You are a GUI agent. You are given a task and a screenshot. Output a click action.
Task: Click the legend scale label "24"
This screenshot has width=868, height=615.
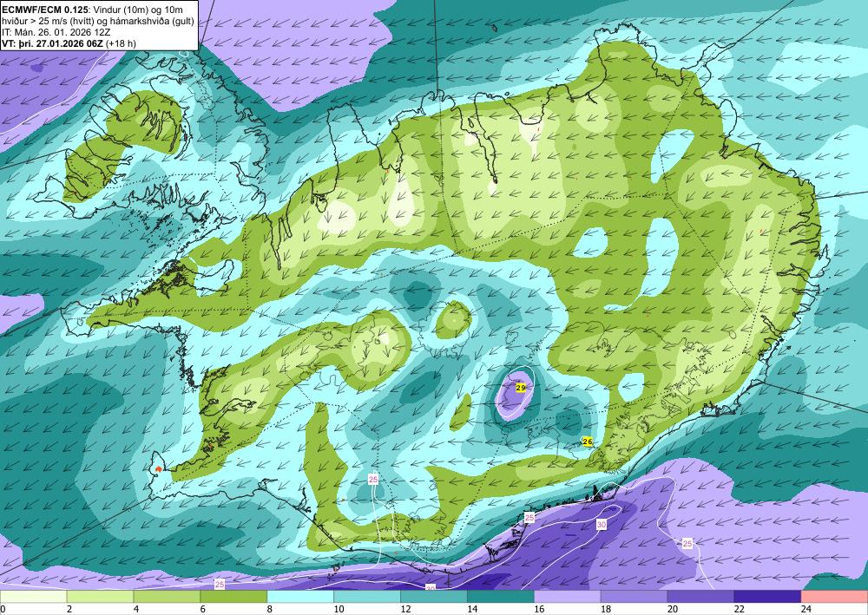pos(806,610)
